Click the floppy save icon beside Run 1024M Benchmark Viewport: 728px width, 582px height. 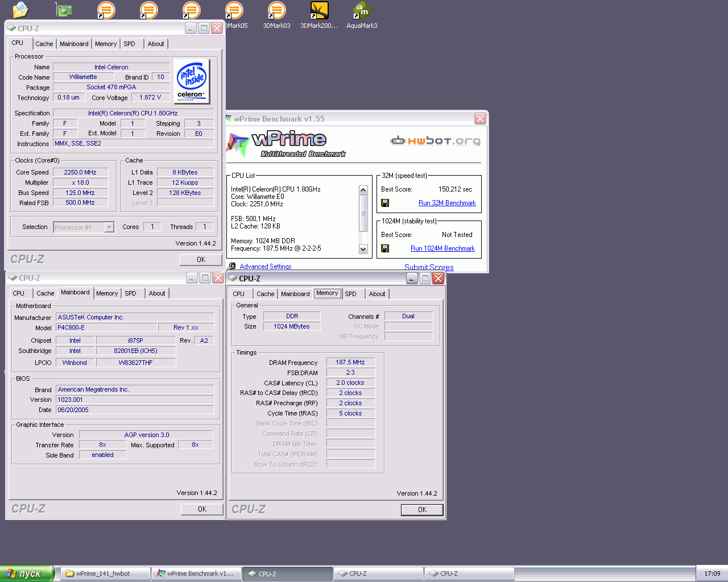click(x=385, y=248)
